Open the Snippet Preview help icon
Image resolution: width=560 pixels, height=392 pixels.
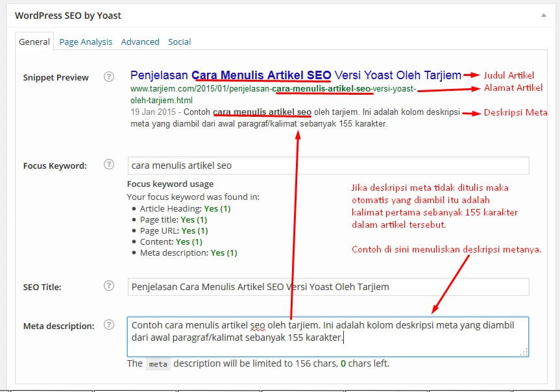pyautogui.click(x=108, y=77)
